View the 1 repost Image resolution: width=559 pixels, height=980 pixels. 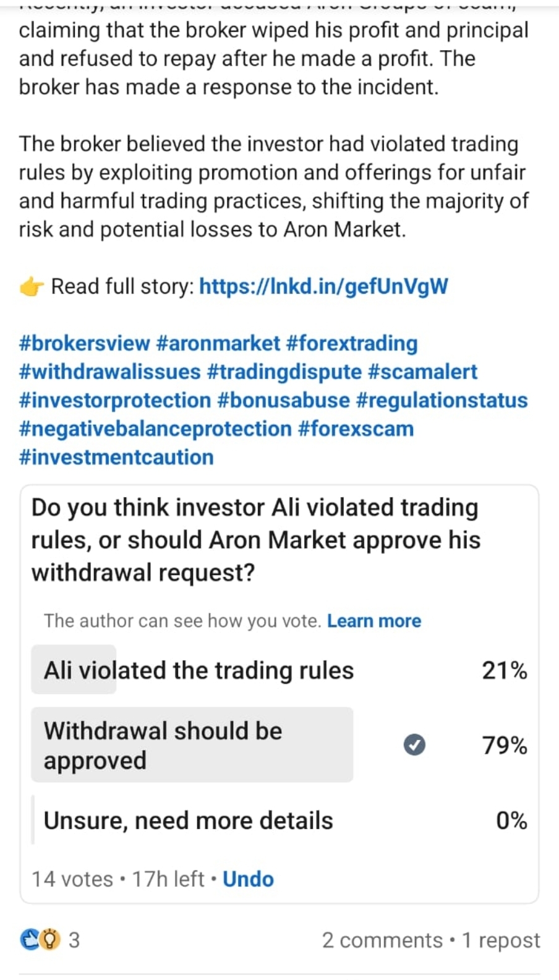tap(501, 940)
